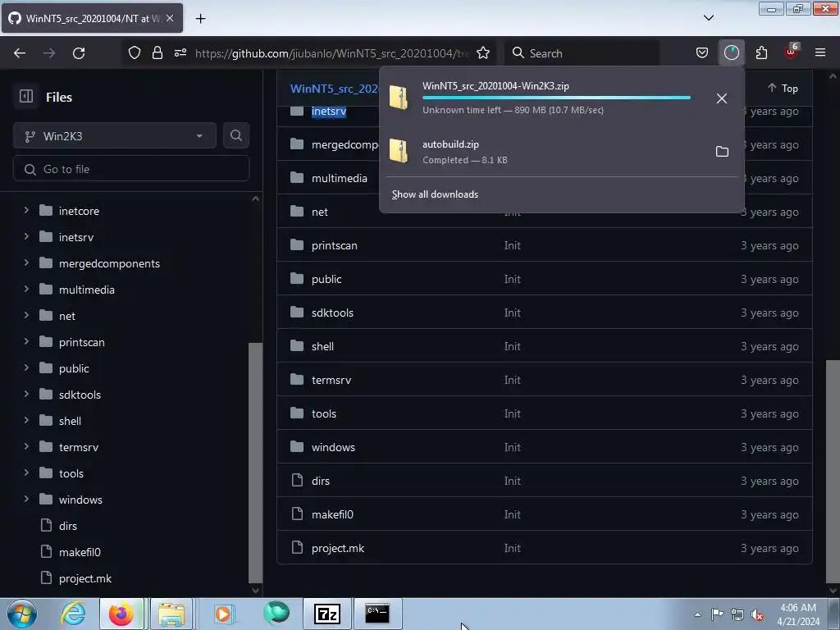840x630 pixels.
Task: Cancel the WinNT5_src zip download
Action: (722, 98)
